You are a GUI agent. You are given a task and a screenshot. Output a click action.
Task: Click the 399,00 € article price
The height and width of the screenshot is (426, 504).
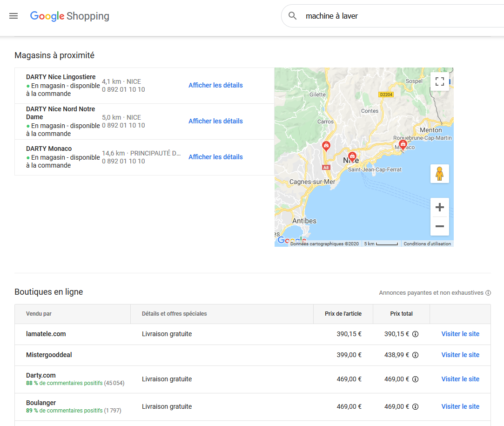[x=349, y=355]
